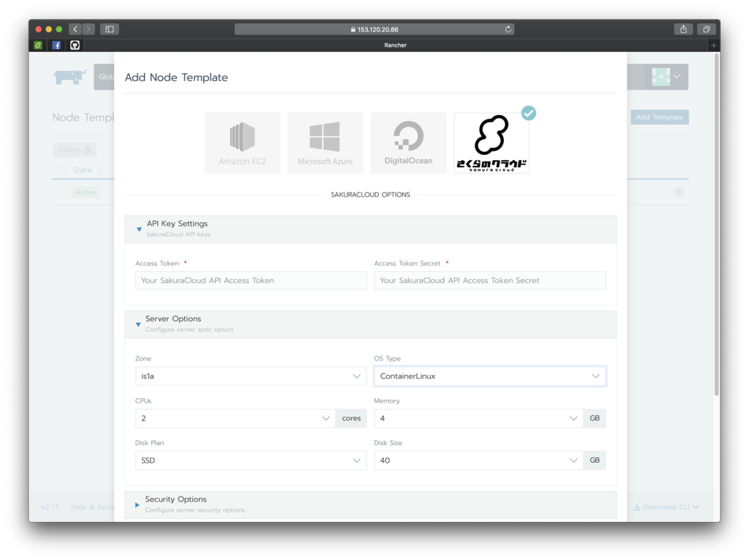Tick the checkbox for the Active row
The image size is (749, 560).
coord(62,192)
